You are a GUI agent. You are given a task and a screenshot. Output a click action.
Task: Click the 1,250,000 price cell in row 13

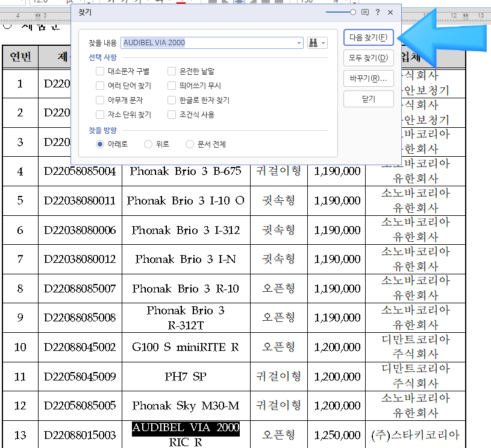tap(337, 435)
